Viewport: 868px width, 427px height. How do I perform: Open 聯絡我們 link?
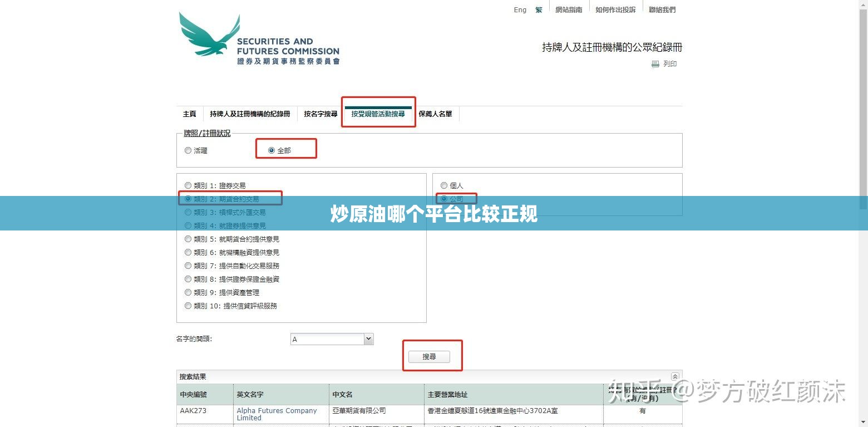click(662, 9)
